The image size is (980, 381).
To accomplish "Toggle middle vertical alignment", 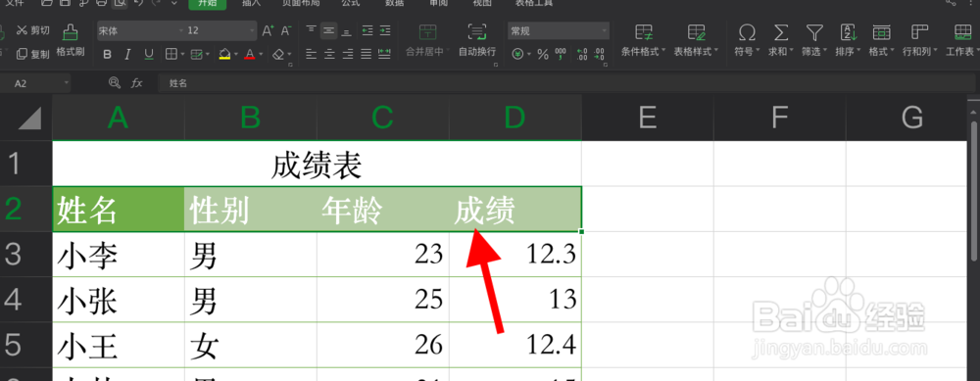I will pos(328,30).
